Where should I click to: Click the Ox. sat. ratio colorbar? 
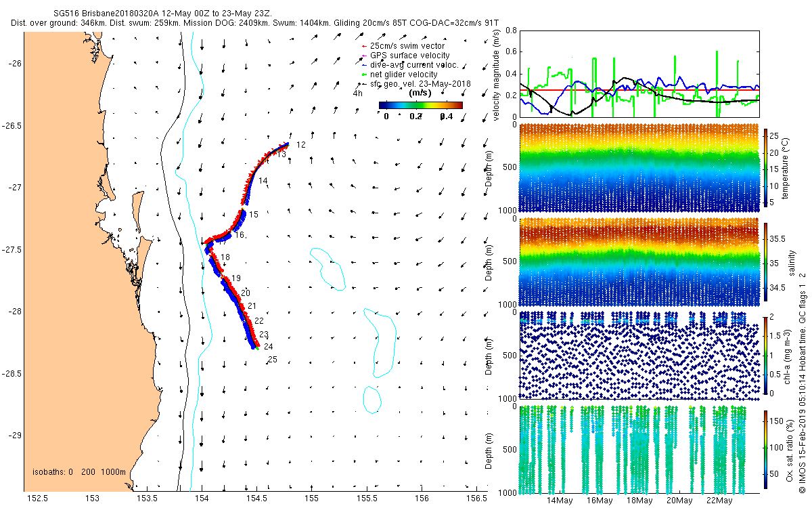tap(766, 448)
